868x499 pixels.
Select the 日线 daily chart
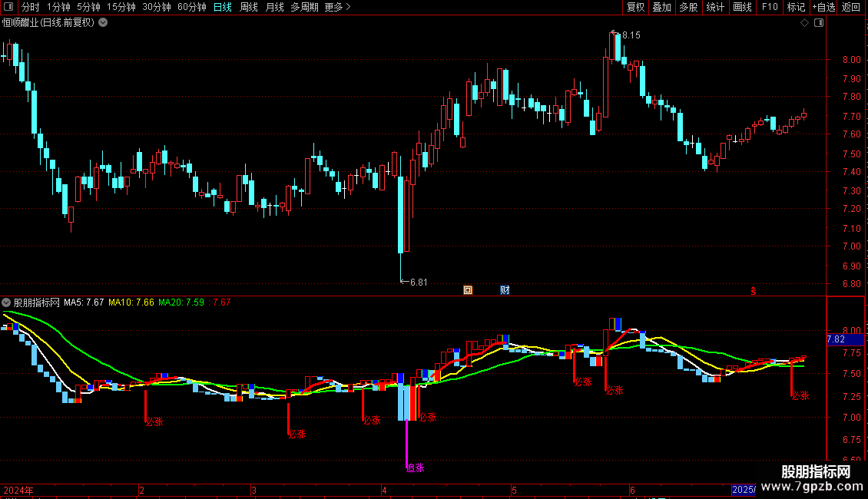(223, 7)
